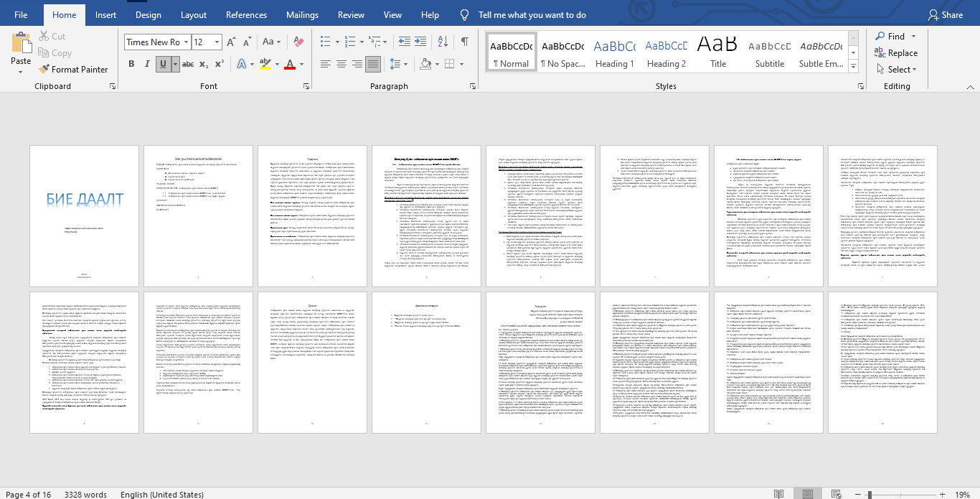Open font color dropdown arrow

tap(301, 64)
